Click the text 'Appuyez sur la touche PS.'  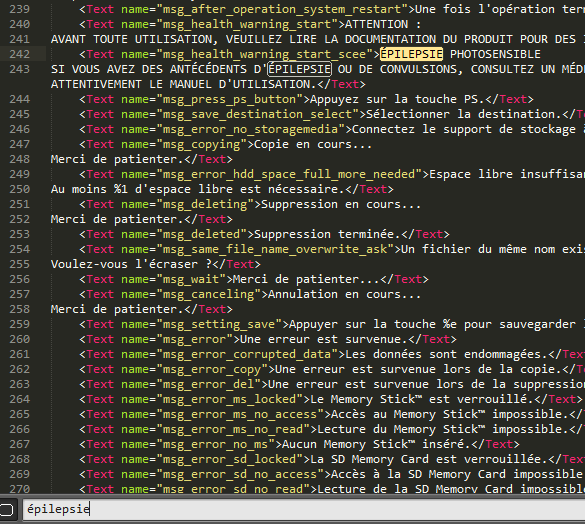[x=398, y=99]
